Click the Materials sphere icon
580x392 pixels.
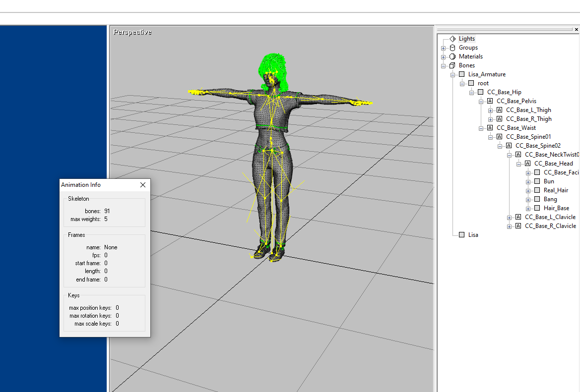(452, 56)
